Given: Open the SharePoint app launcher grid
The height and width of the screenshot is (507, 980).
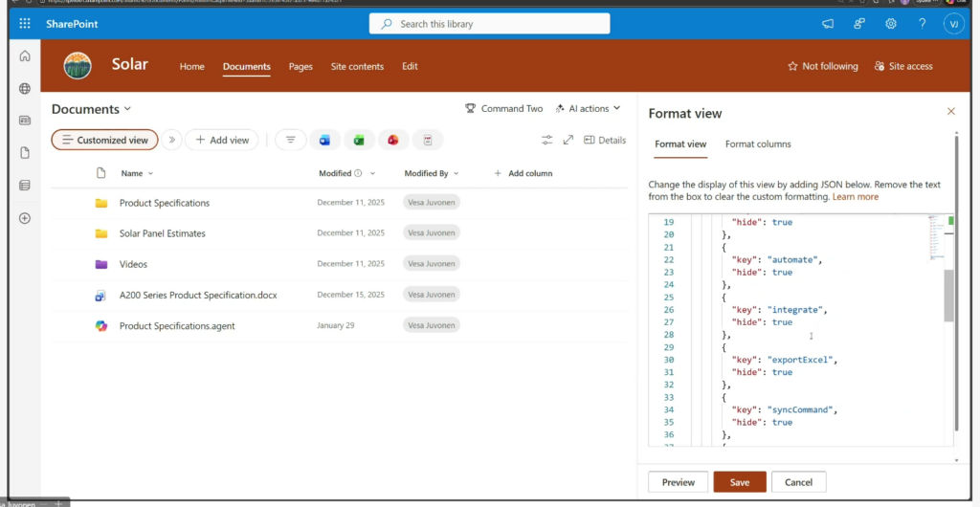Looking at the screenshot, I should click(25, 24).
